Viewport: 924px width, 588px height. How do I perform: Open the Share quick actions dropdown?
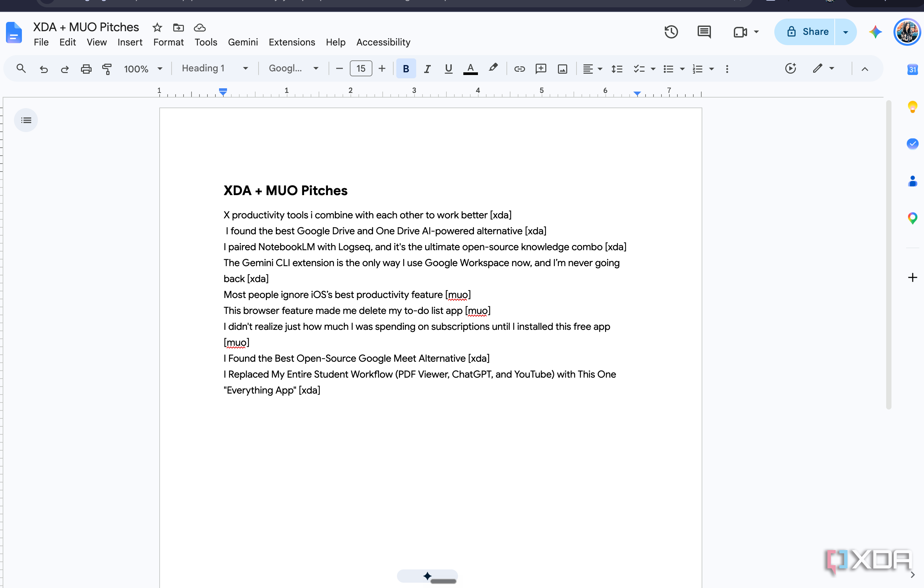845,32
